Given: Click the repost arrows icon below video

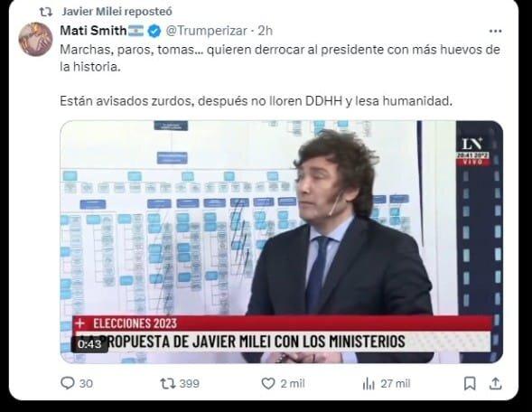Looking at the screenshot, I should [168, 383].
